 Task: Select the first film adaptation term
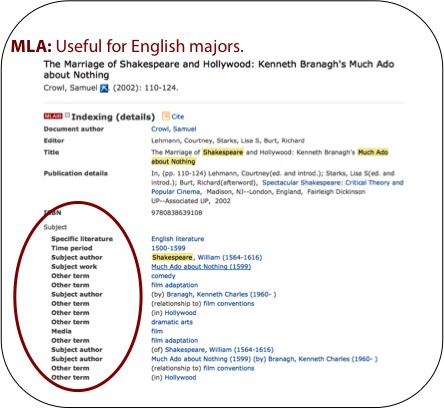tap(175, 285)
